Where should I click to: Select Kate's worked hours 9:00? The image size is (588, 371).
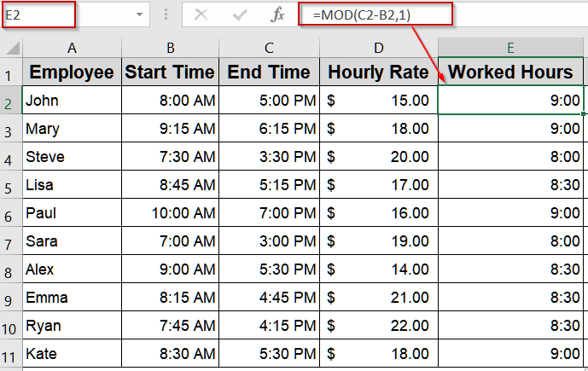(x=510, y=353)
